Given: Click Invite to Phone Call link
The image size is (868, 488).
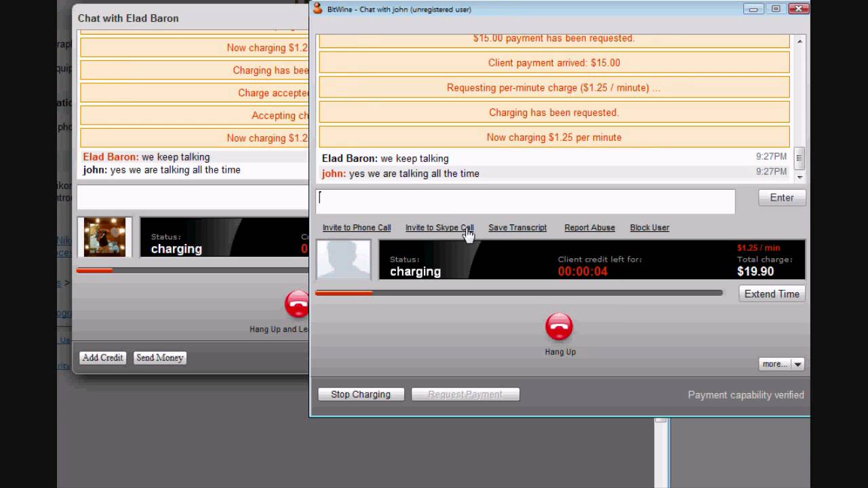Looking at the screenshot, I should coord(357,228).
